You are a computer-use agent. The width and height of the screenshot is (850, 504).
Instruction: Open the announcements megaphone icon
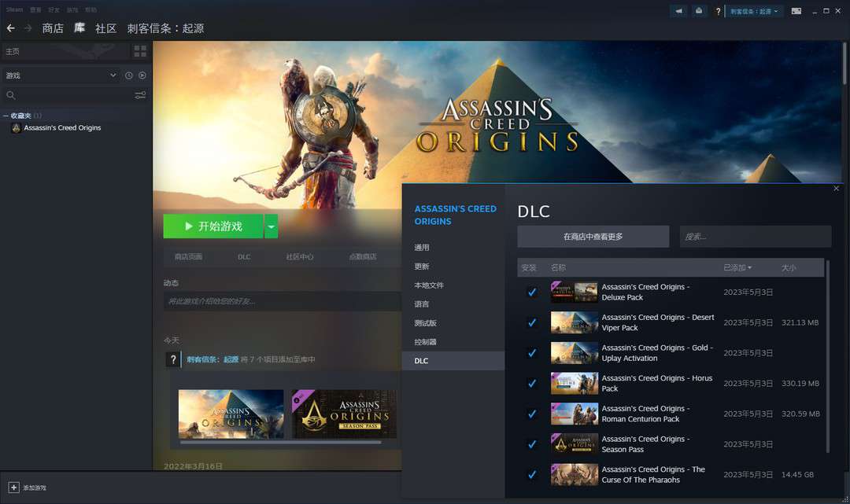pos(678,11)
